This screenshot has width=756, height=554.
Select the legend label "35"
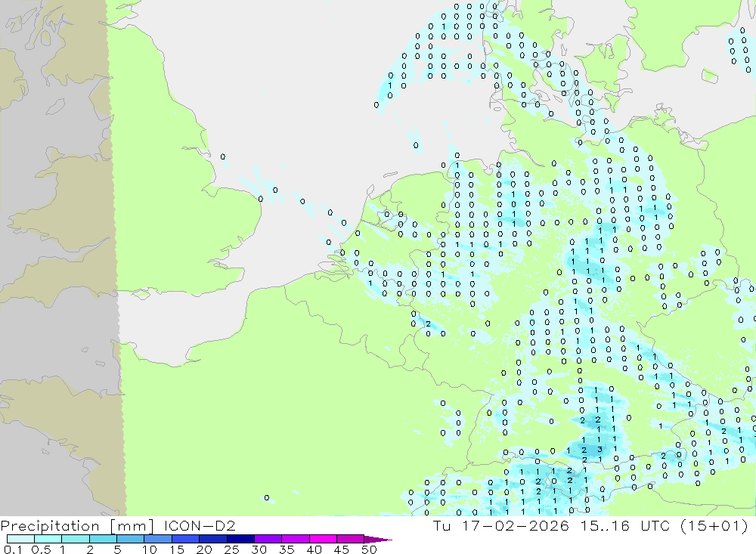[x=287, y=549]
